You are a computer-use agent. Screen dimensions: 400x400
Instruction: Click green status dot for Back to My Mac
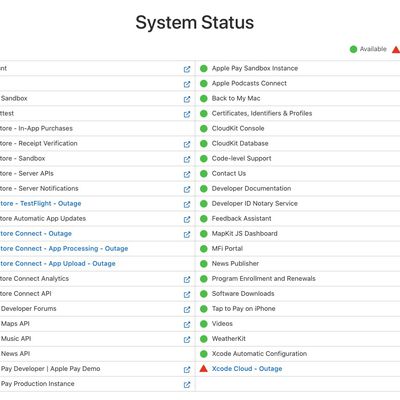coord(204,99)
